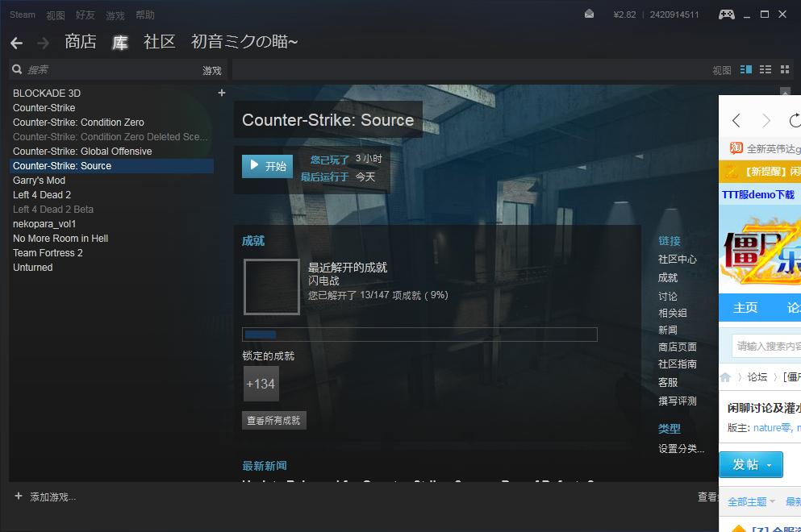Select Unturned in the game list
The width and height of the screenshot is (801, 532).
click(x=33, y=268)
